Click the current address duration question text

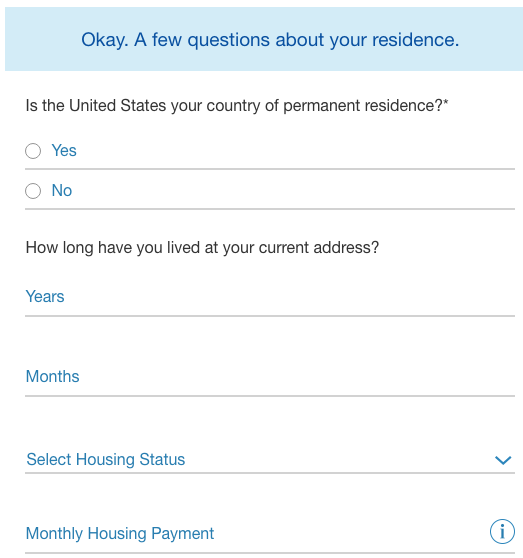(x=202, y=248)
